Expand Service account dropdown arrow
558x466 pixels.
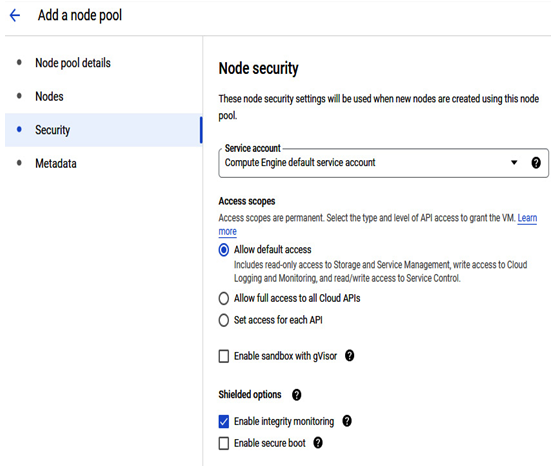pyautogui.click(x=514, y=163)
